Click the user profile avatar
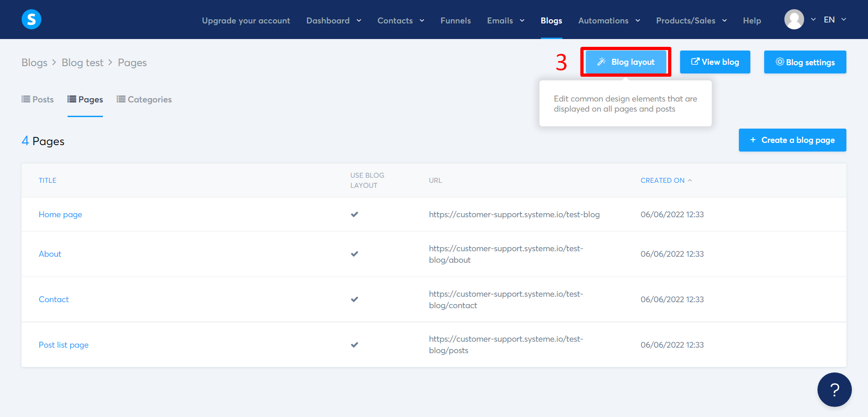Viewport: 868px width, 417px height. tap(794, 19)
